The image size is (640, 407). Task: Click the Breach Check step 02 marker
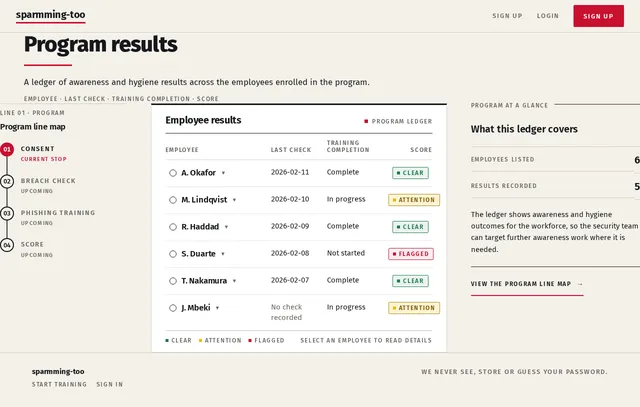coord(7,181)
